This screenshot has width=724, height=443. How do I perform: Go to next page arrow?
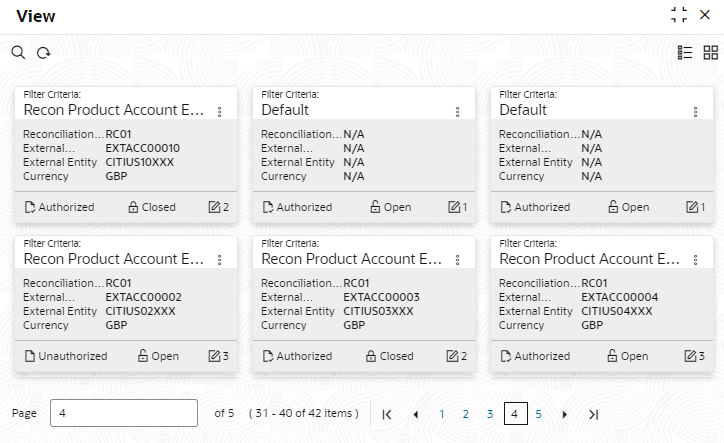coord(564,414)
